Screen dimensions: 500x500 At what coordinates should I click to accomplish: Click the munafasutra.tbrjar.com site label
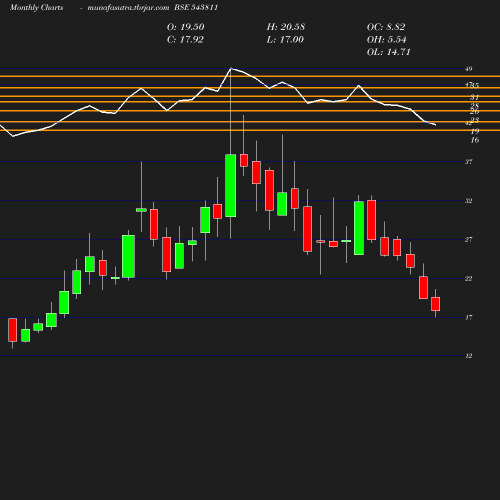click(x=128, y=8)
